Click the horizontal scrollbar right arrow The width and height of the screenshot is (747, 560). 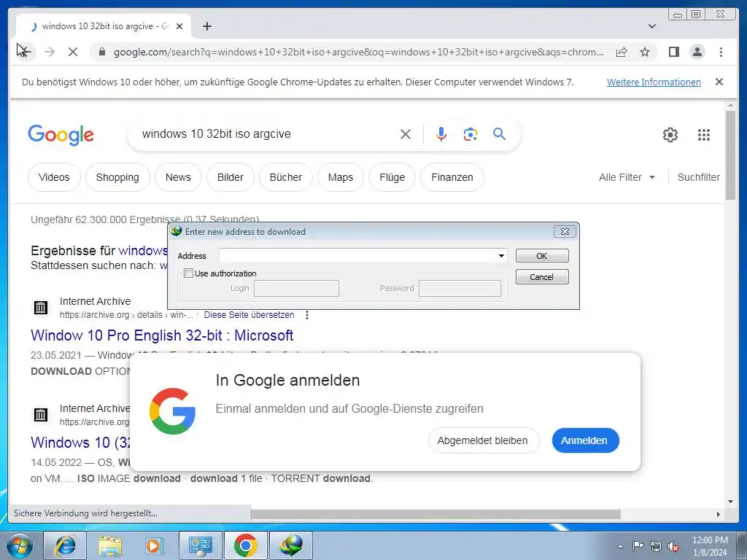point(719,514)
